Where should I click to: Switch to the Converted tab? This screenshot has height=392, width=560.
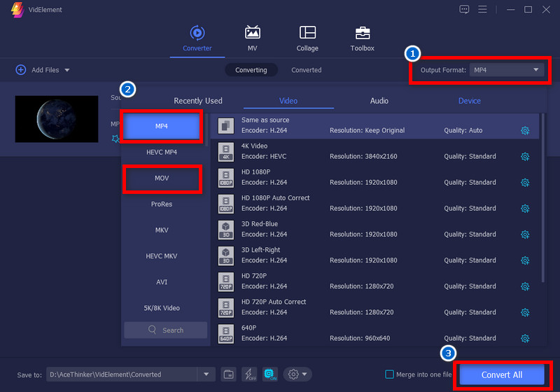tap(307, 70)
